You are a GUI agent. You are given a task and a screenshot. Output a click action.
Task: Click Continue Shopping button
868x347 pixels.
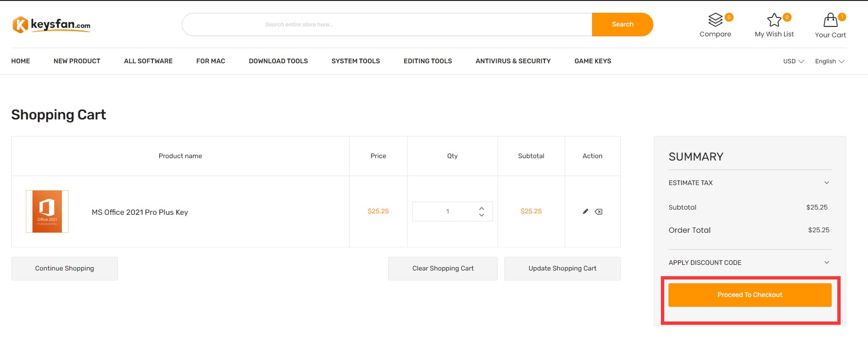coord(65,269)
